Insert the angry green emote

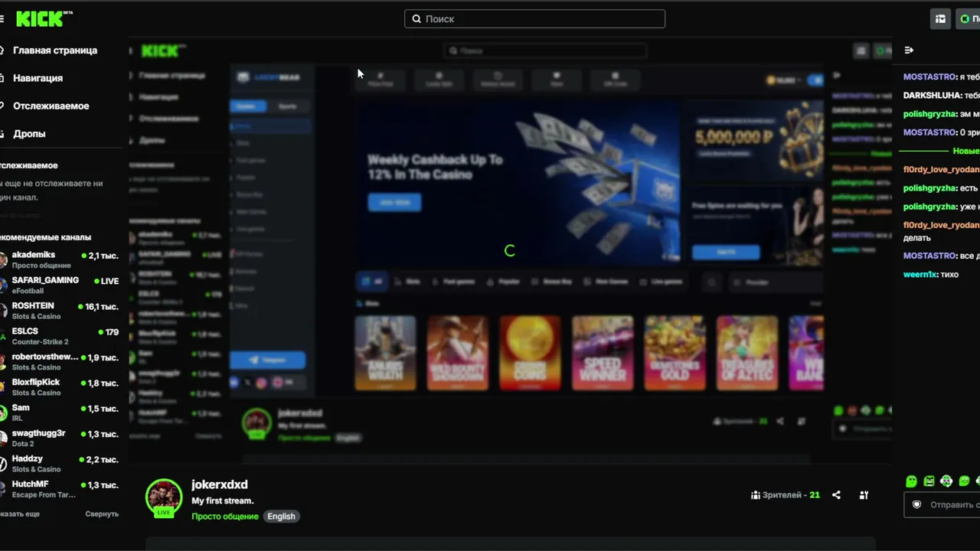click(929, 481)
